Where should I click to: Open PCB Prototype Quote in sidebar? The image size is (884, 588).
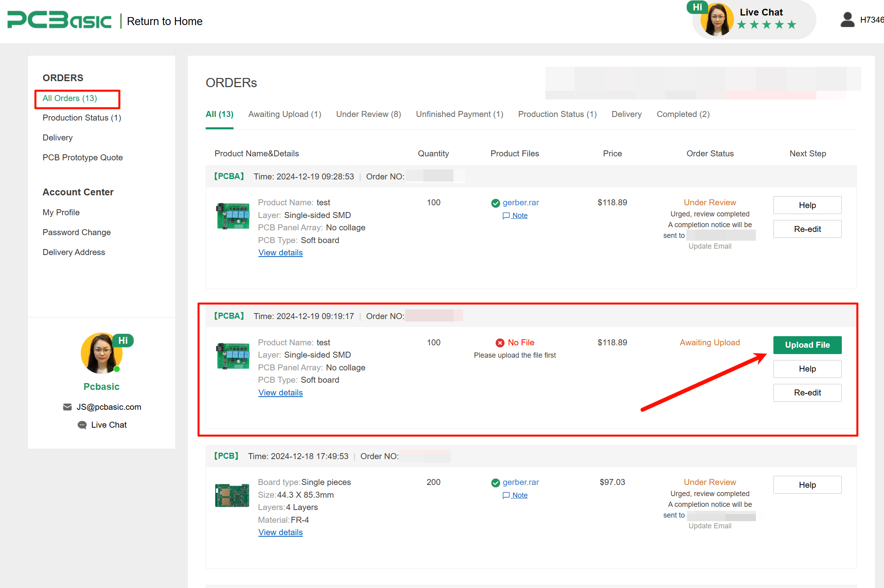click(83, 158)
